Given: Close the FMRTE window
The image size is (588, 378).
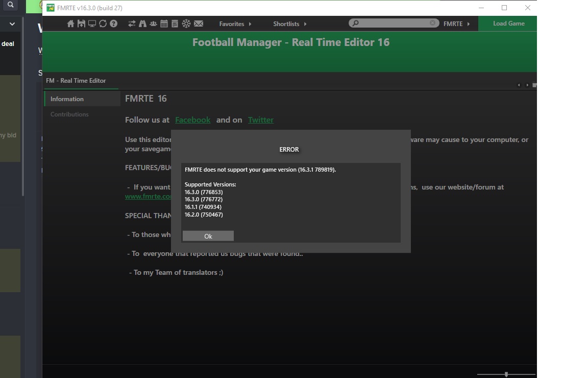Looking at the screenshot, I should pos(527,8).
